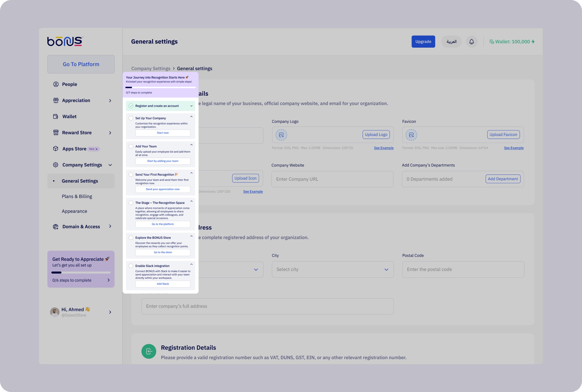582x392 pixels.
Task: Click the Upgrade button
Action: pos(423,42)
